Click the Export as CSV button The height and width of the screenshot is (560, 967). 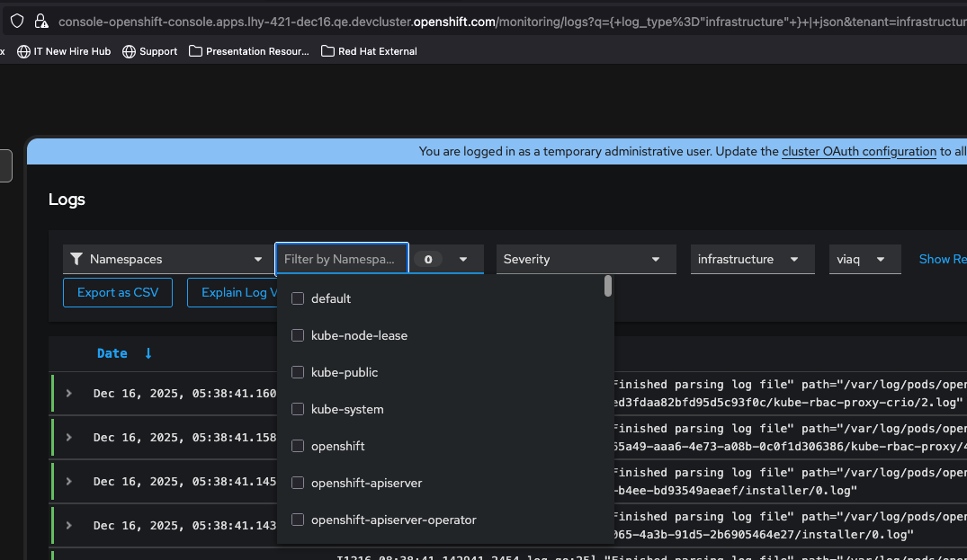tap(118, 292)
